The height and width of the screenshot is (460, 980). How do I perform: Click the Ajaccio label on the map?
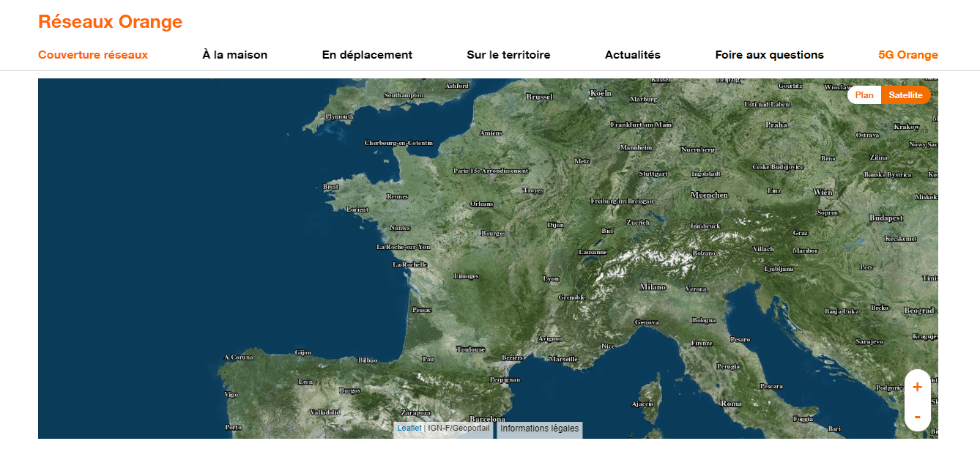coord(643,404)
